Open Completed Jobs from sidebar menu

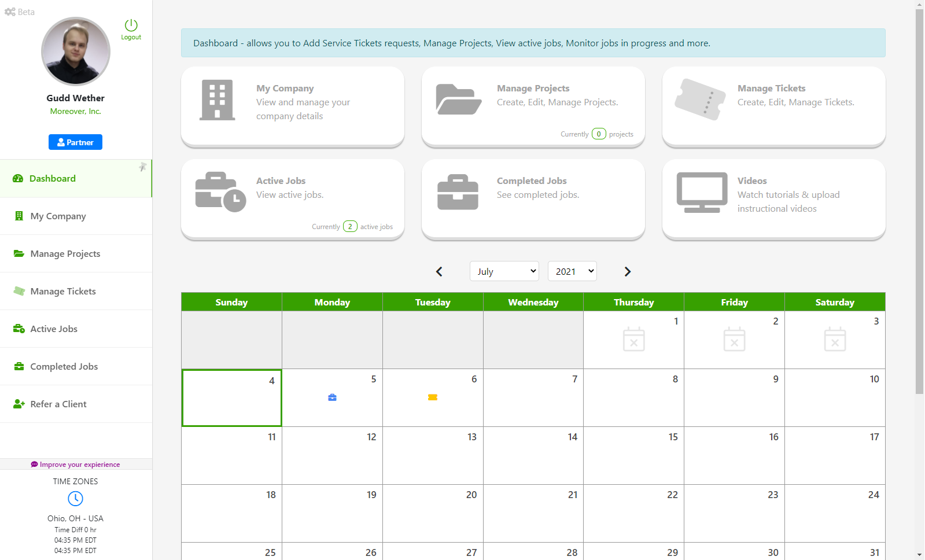[x=64, y=367]
